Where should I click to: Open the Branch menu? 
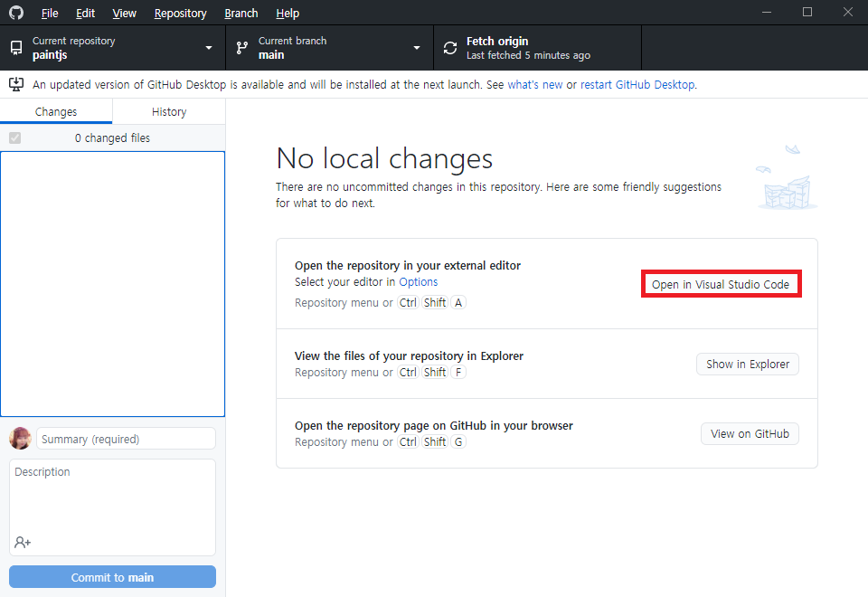coord(241,13)
